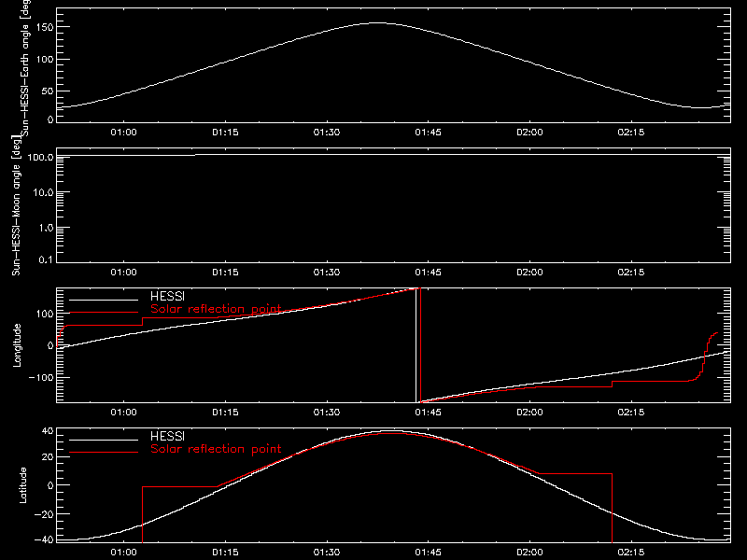Screen dimensions: 747x560
Task: Click the 10.0 tick on Moon angle plot
Action: pyautogui.click(x=43, y=192)
